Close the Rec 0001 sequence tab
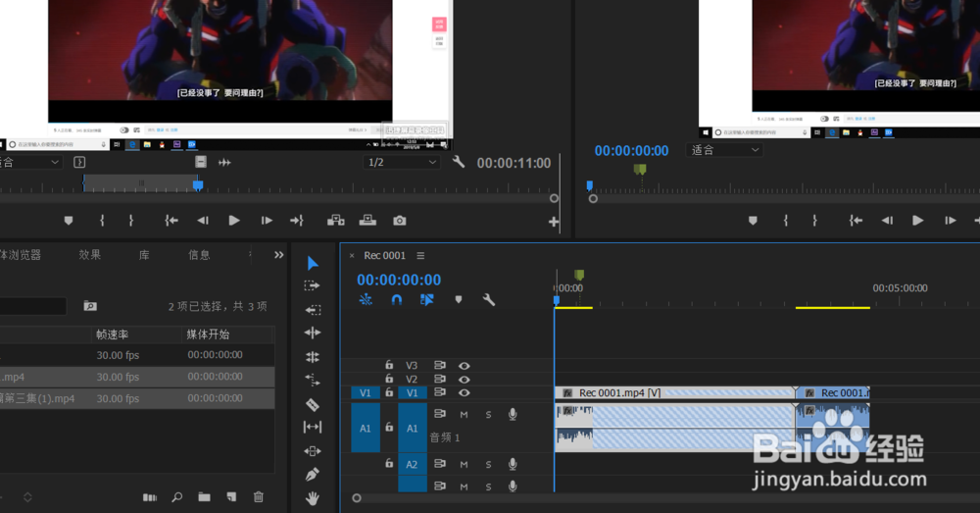 coord(351,255)
